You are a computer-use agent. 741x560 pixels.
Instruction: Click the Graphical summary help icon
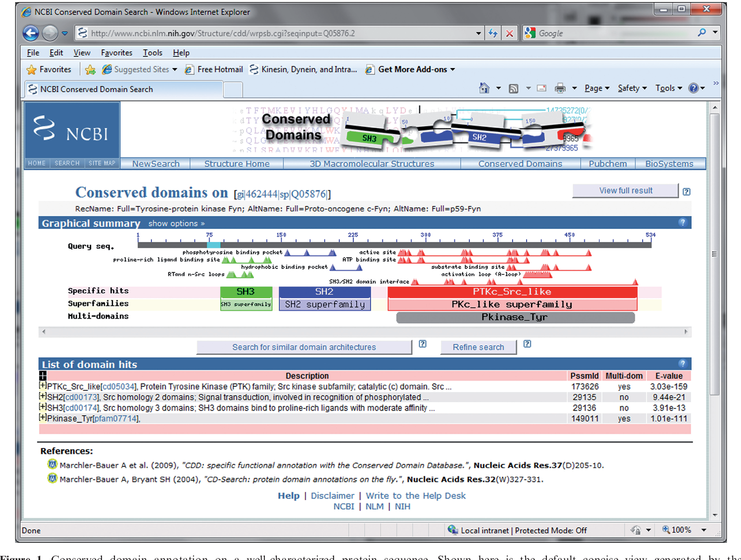tap(682, 223)
